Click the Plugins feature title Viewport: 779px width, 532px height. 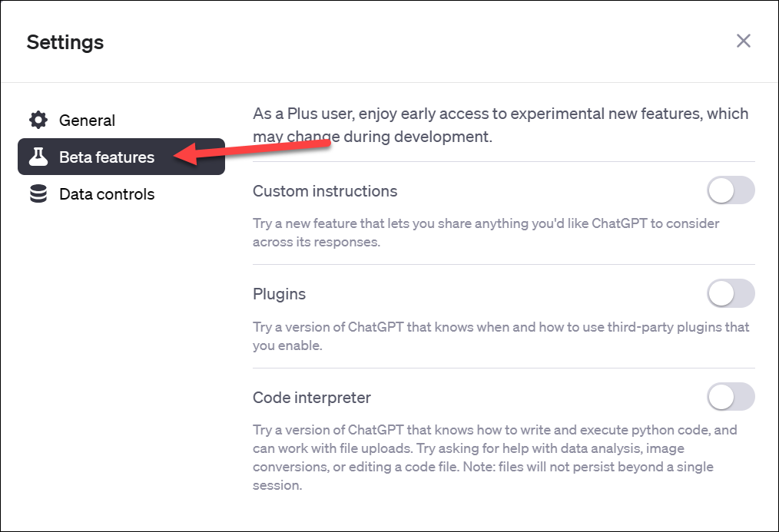point(279,294)
